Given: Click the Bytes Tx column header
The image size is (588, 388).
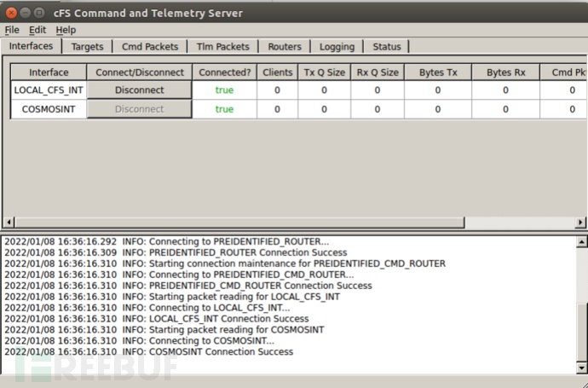Looking at the screenshot, I should tap(438, 72).
